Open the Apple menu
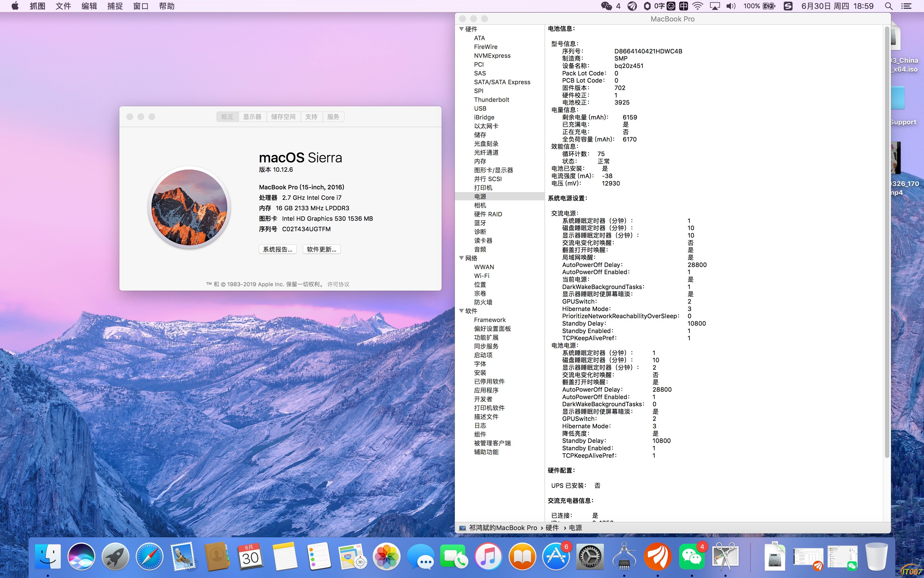 pos(15,6)
